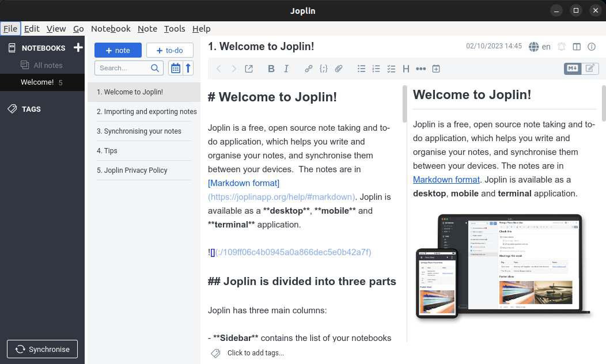The height and width of the screenshot is (364, 606).
Task: Click the Synchronise button
Action: 42,349
